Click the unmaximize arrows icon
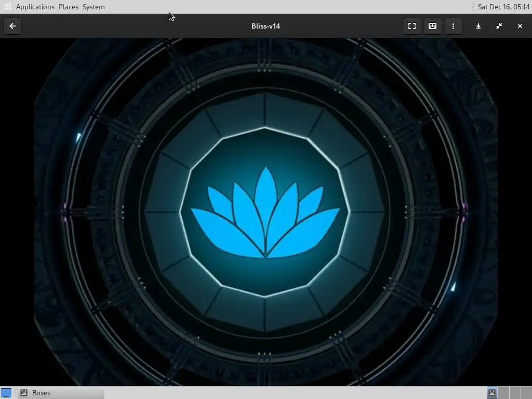The image size is (532, 399). pyautogui.click(x=499, y=26)
